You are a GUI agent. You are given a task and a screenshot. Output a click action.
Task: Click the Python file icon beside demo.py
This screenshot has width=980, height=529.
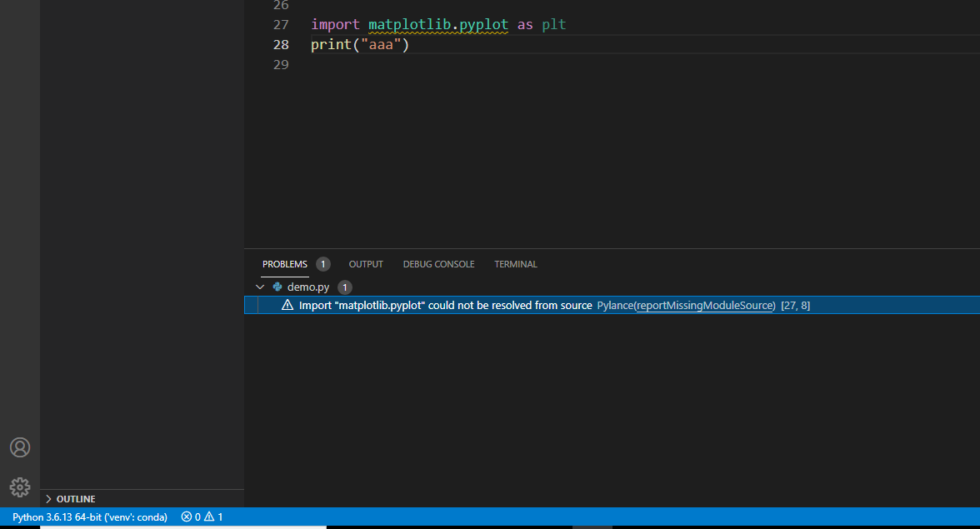tap(277, 287)
